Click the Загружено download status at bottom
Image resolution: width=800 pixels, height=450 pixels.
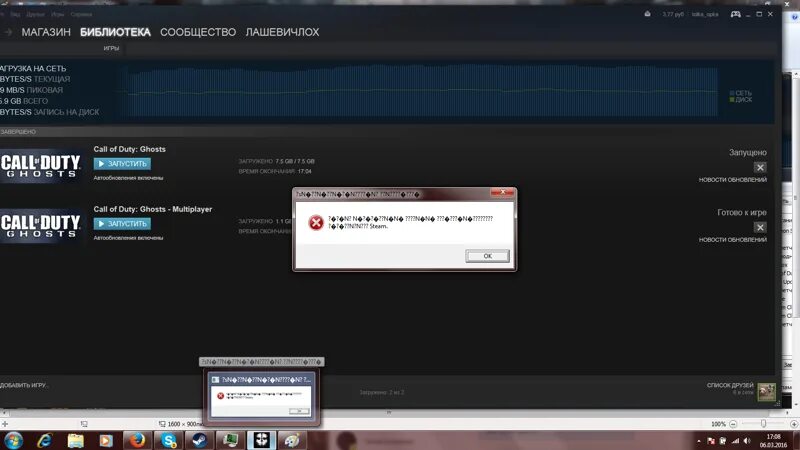[x=382, y=392]
